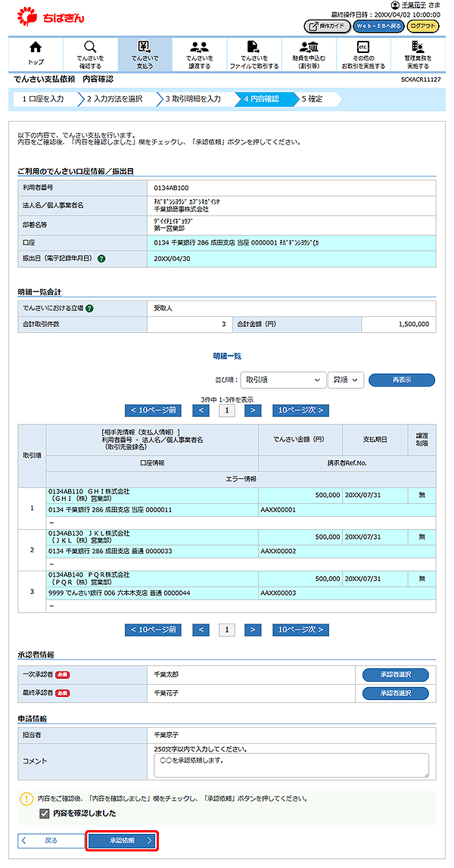
Task: Click help icon beside でんさいにおける立場
Action: pyautogui.click(x=90, y=308)
